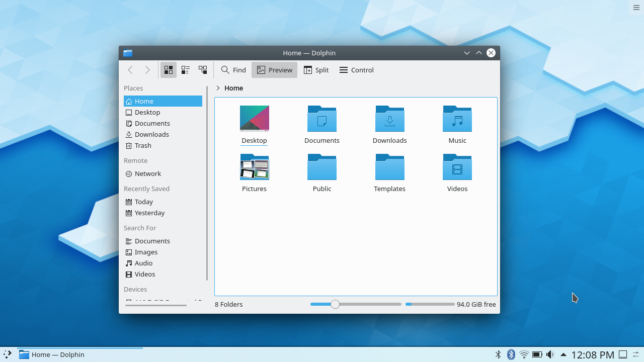Select Audio under Search For
Screen dimensions: 644x362
143,263
